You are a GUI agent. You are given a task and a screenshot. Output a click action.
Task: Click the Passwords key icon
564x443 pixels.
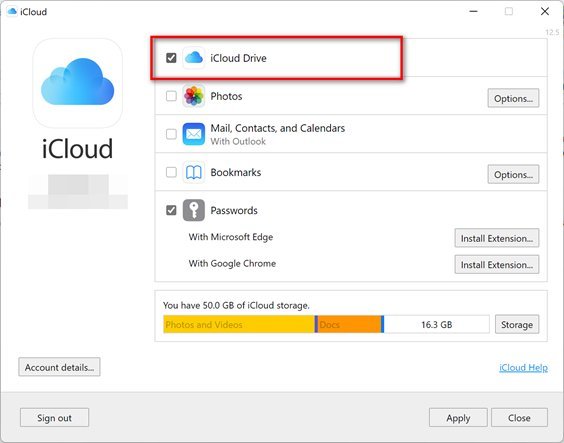tap(194, 210)
